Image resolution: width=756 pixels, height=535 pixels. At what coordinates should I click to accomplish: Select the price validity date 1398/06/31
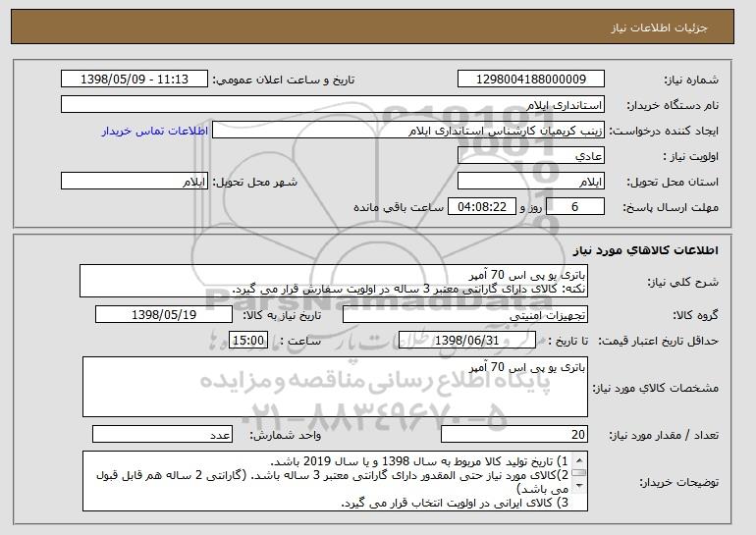(x=467, y=341)
